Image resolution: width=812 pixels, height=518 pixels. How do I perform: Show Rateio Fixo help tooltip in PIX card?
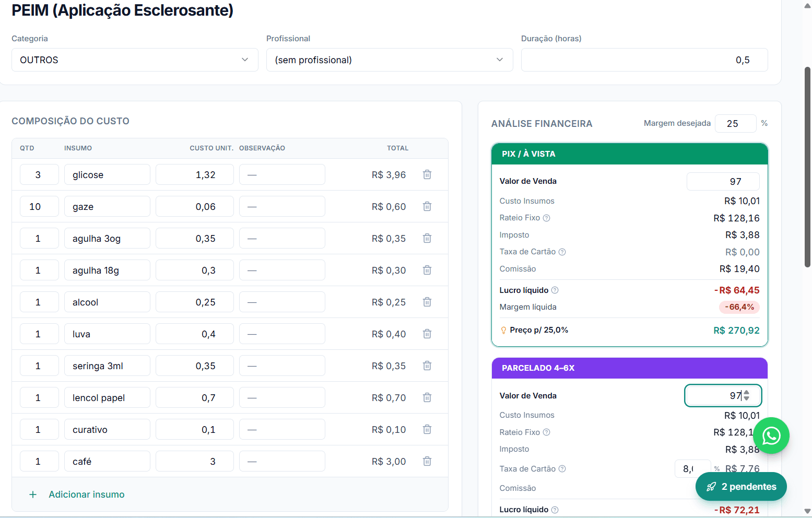[x=547, y=218]
